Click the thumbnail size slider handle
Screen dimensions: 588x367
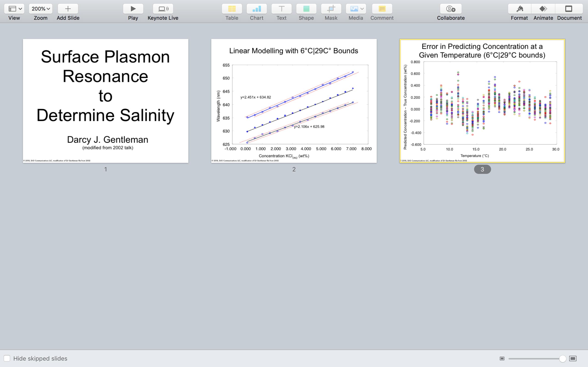(562, 359)
